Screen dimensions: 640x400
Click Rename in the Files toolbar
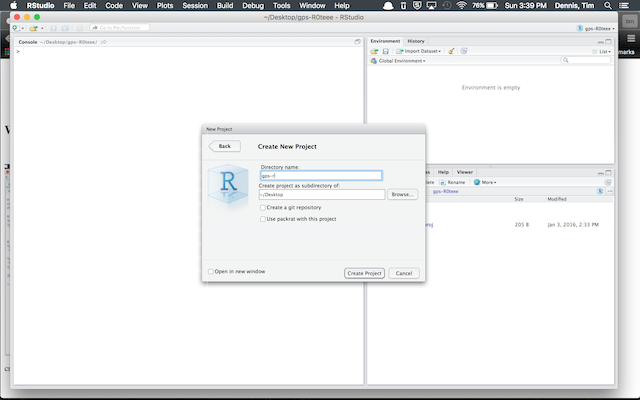pos(452,182)
